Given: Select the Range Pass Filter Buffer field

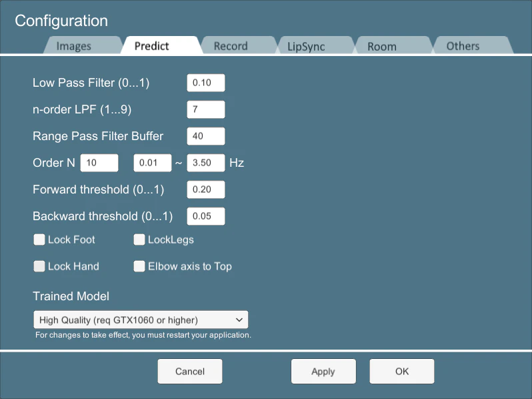Looking at the screenshot, I should (205, 136).
